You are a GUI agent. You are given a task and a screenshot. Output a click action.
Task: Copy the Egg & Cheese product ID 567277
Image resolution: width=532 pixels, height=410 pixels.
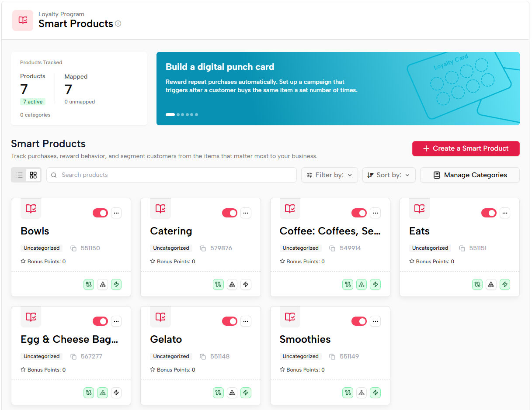coord(73,357)
